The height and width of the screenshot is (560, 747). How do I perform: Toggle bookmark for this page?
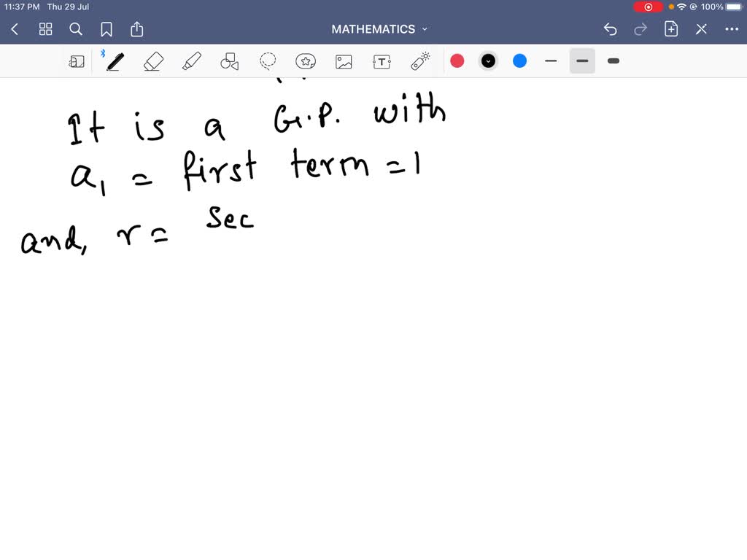tap(107, 29)
